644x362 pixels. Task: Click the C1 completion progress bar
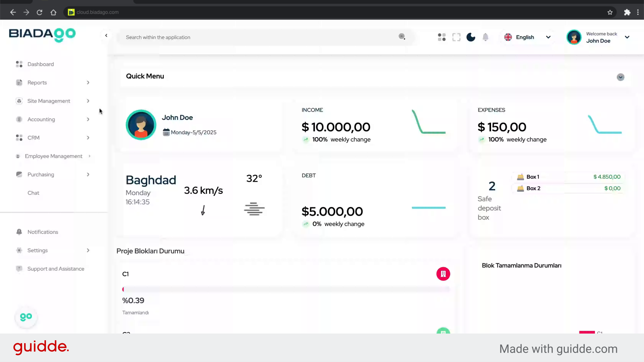point(286,289)
